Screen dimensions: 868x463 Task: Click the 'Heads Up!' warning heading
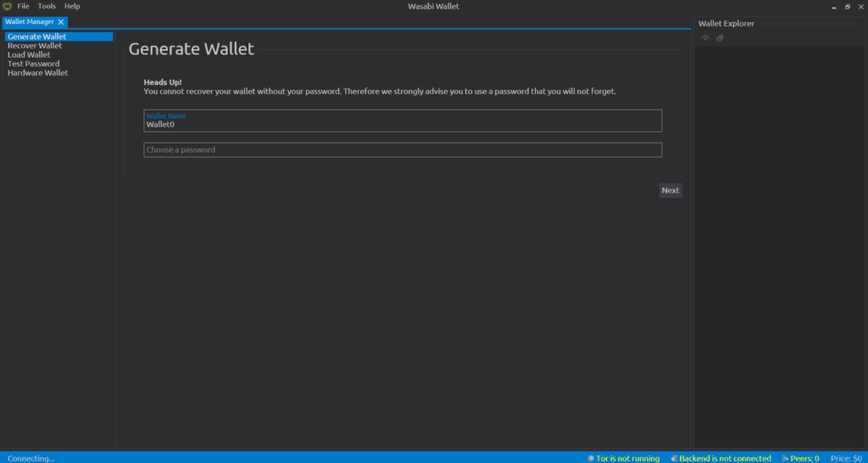point(163,82)
